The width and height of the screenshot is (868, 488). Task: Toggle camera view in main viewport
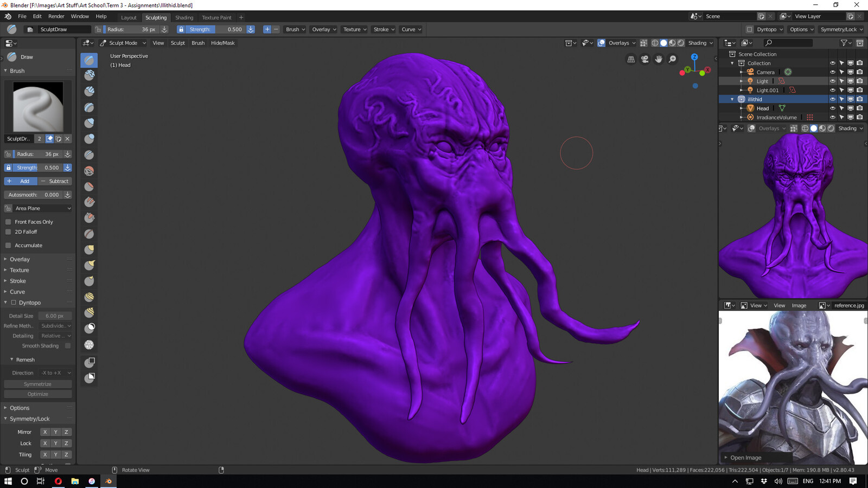click(x=644, y=59)
